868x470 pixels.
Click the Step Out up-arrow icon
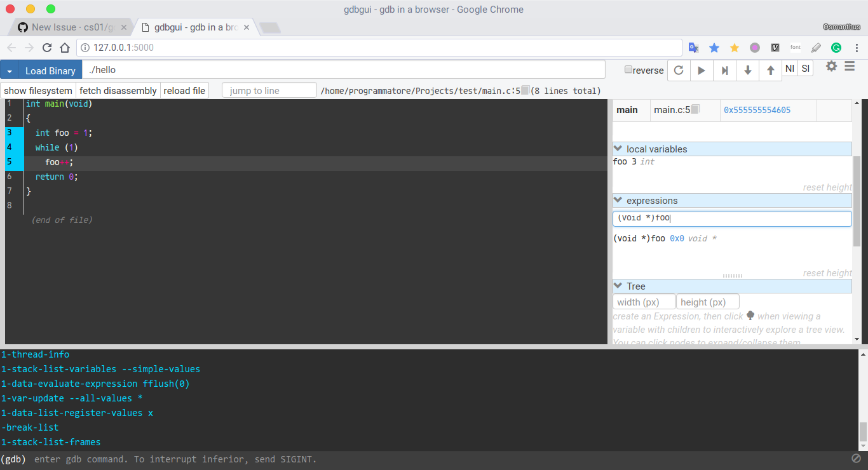pos(770,70)
